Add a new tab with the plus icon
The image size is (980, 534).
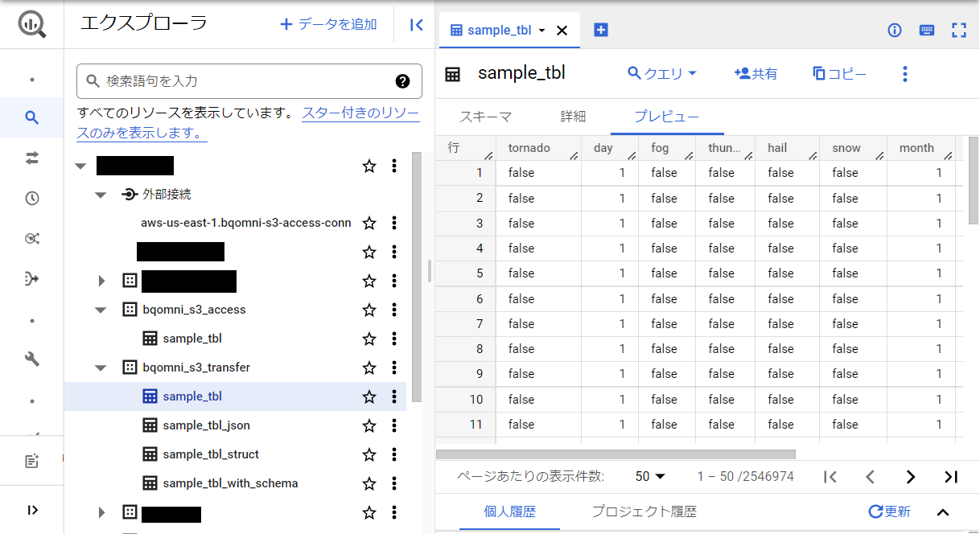(x=601, y=30)
